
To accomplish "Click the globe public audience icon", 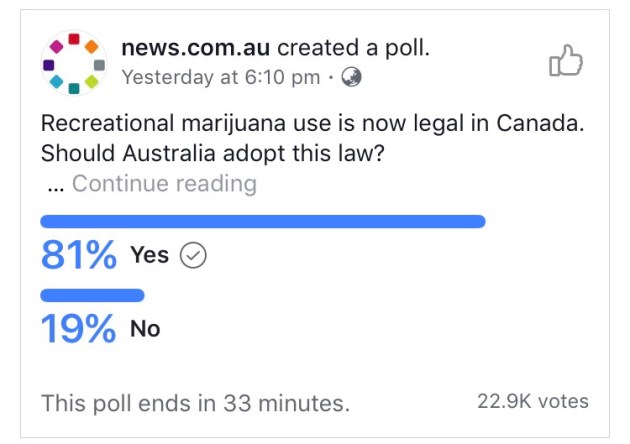I will pyautogui.click(x=351, y=77).
